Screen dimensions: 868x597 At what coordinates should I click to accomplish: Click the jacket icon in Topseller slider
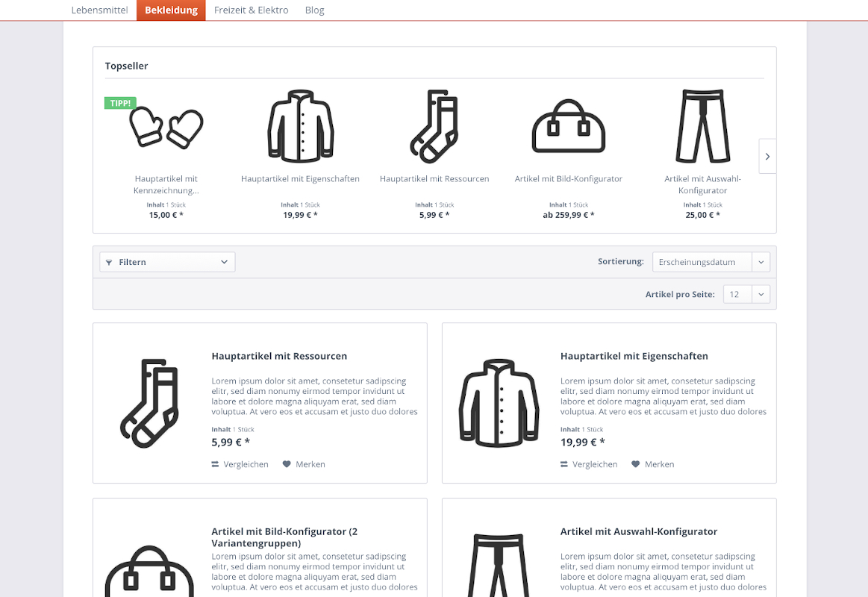pyautogui.click(x=300, y=126)
